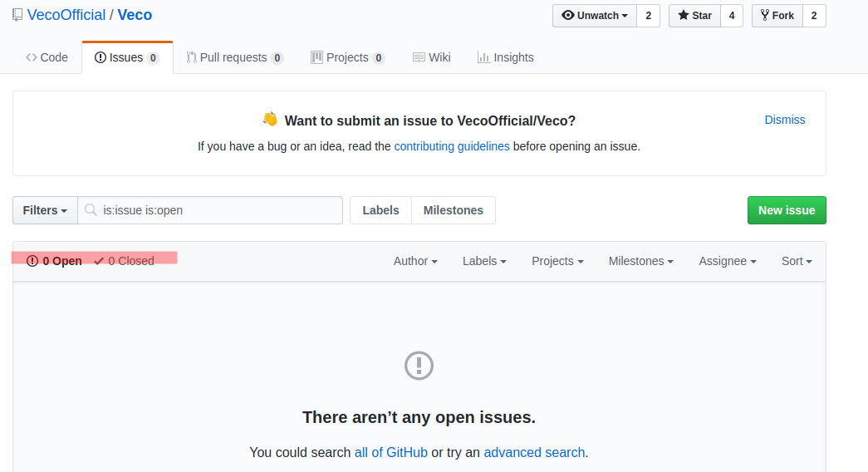Open the stargazers count 4
Image resolution: width=868 pixels, height=472 pixels.
point(731,16)
